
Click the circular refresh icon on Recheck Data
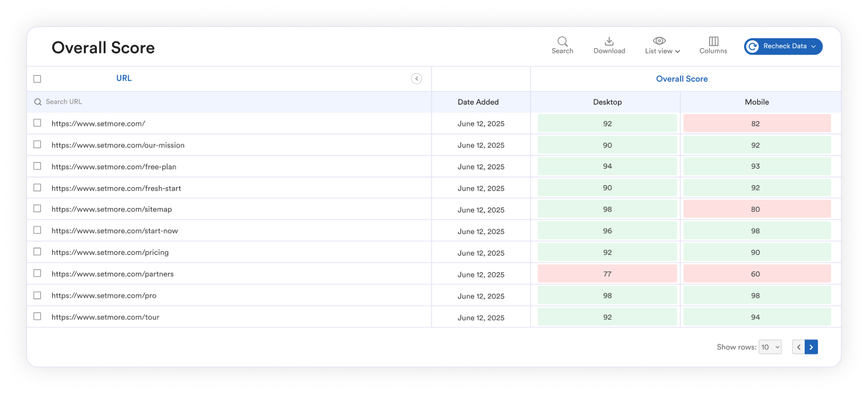(753, 47)
